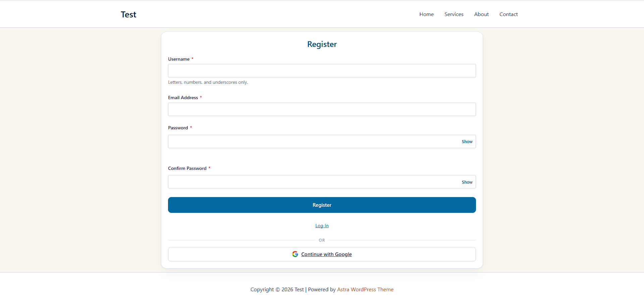
Task: Go to the Home menu item
Action: [x=426, y=14]
